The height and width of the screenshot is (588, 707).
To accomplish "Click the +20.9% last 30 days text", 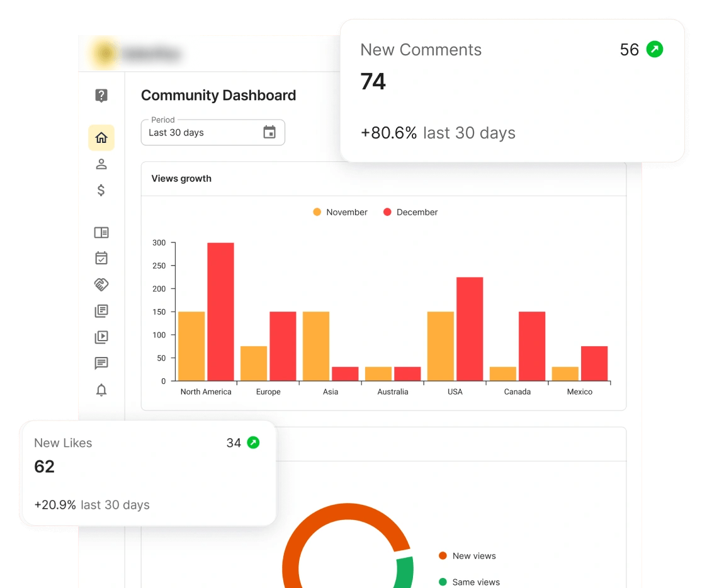I will 92,504.
